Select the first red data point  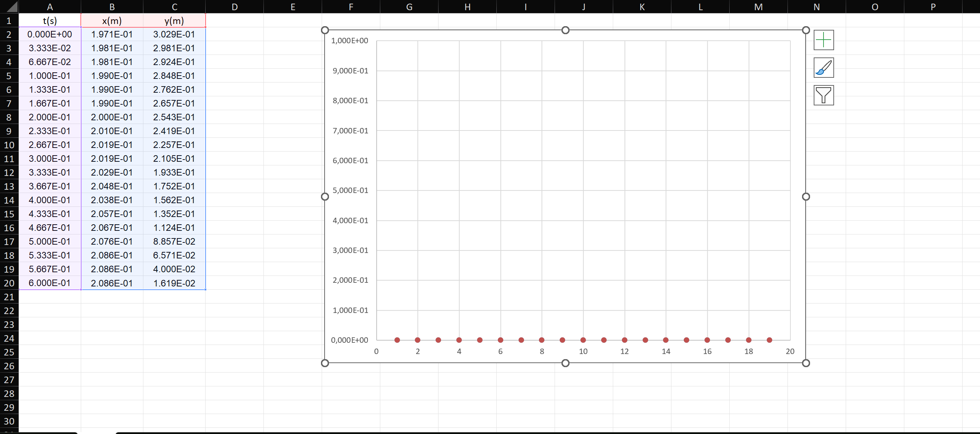(x=397, y=340)
